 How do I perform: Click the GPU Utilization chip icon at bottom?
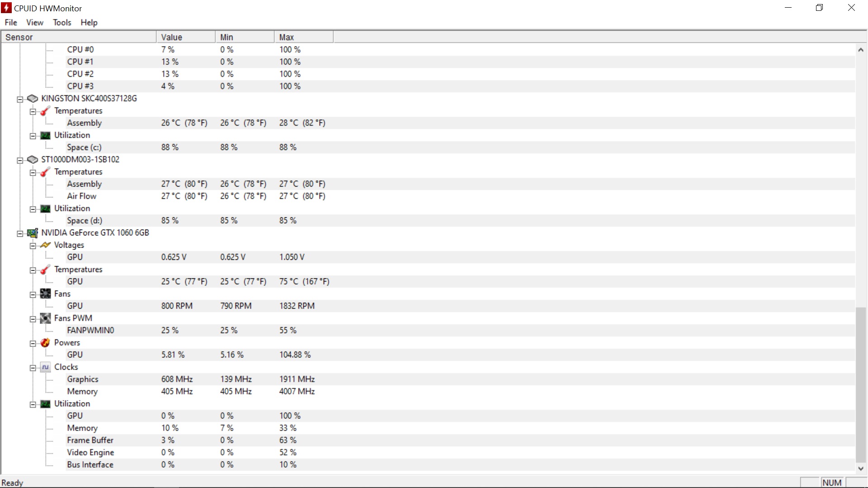[x=45, y=404]
